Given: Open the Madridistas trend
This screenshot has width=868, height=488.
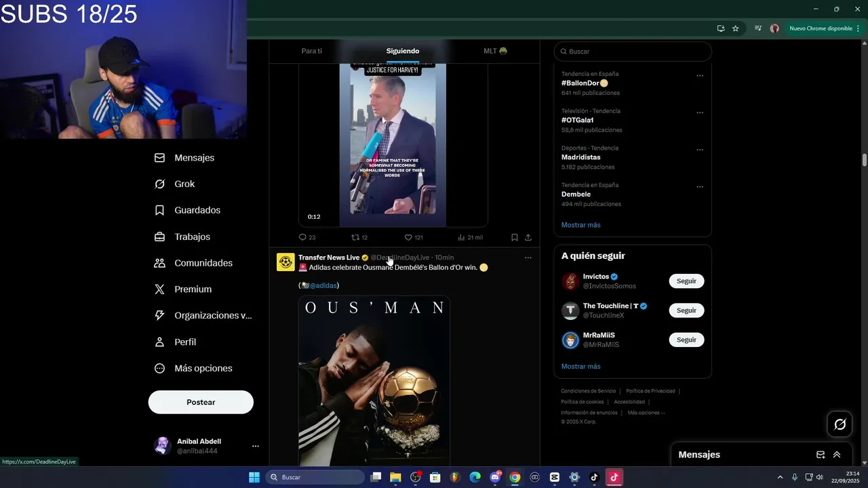Looking at the screenshot, I should coord(580,157).
